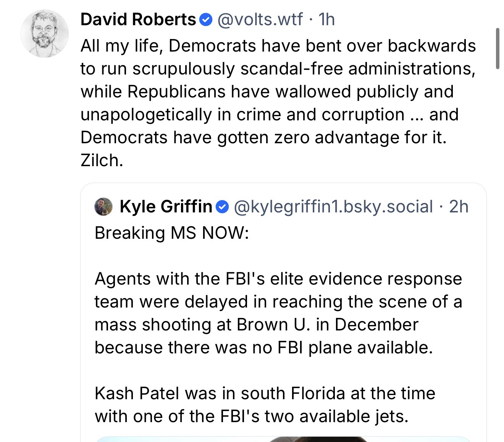Click the verified badge beside David Roberts
The width and height of the screenshot is (504, 442).
click(206, 19)
